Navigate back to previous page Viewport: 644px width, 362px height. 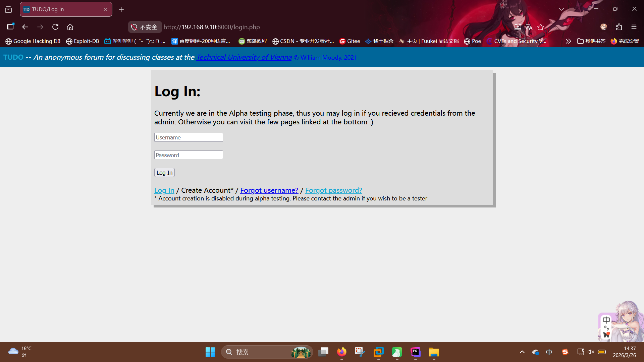[25, 27]
